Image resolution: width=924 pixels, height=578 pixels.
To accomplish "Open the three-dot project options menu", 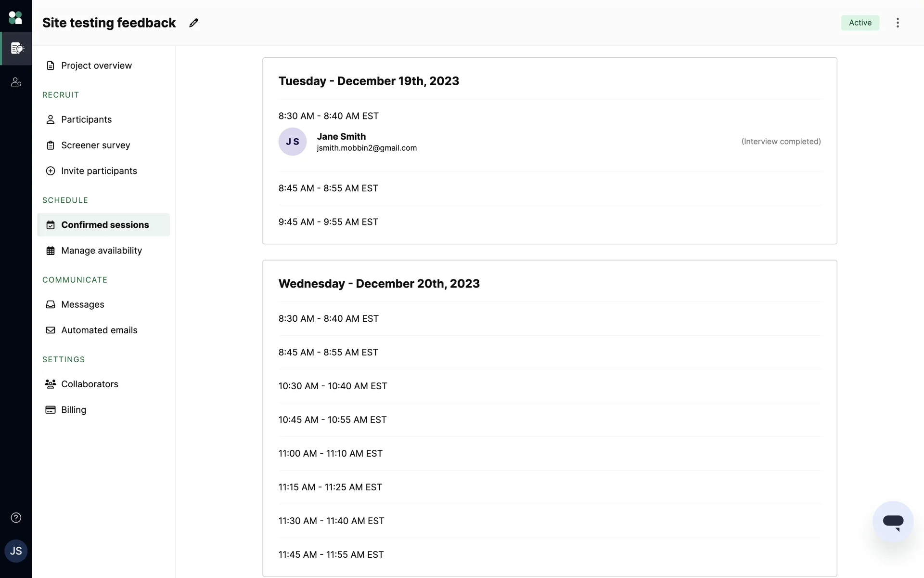I will 898,23.
